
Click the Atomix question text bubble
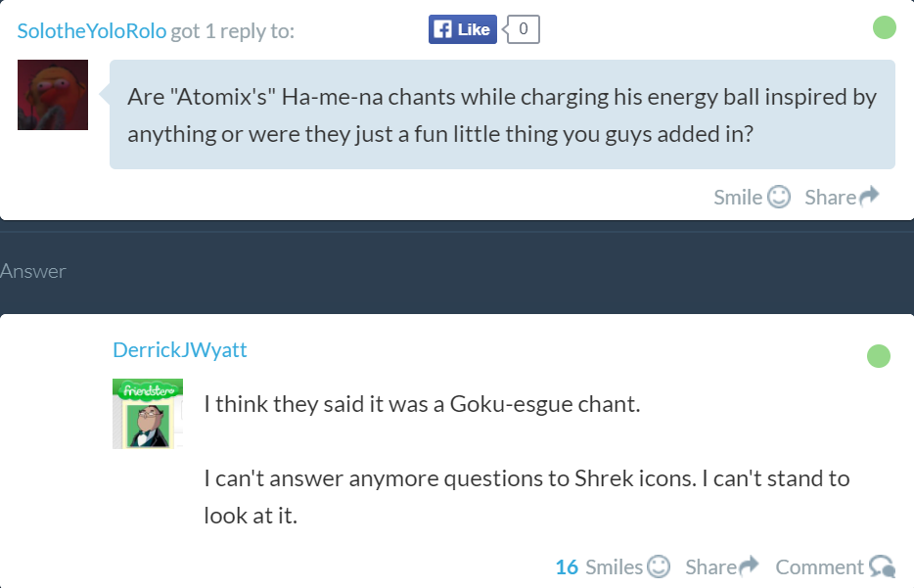(x=502, y=114)
